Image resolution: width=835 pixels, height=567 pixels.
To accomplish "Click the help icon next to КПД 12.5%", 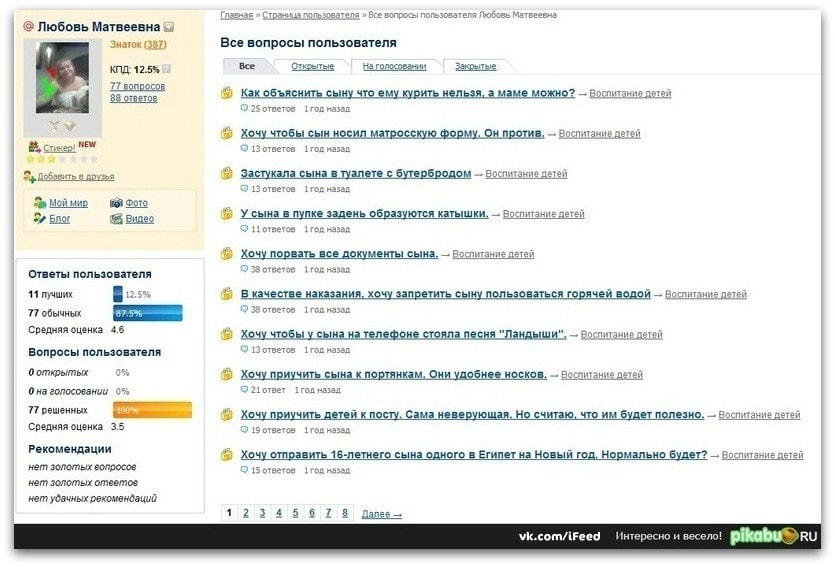I will pyautogui.click(x=167, y=69).
